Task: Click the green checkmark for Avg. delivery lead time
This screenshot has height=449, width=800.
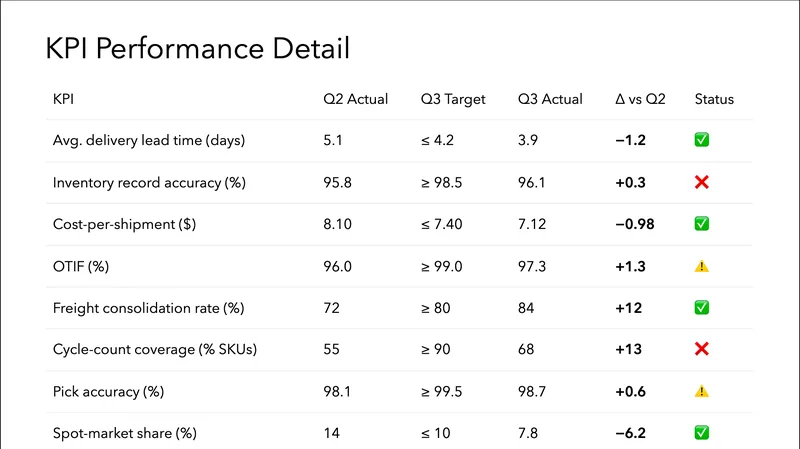Action: point(701,141)
